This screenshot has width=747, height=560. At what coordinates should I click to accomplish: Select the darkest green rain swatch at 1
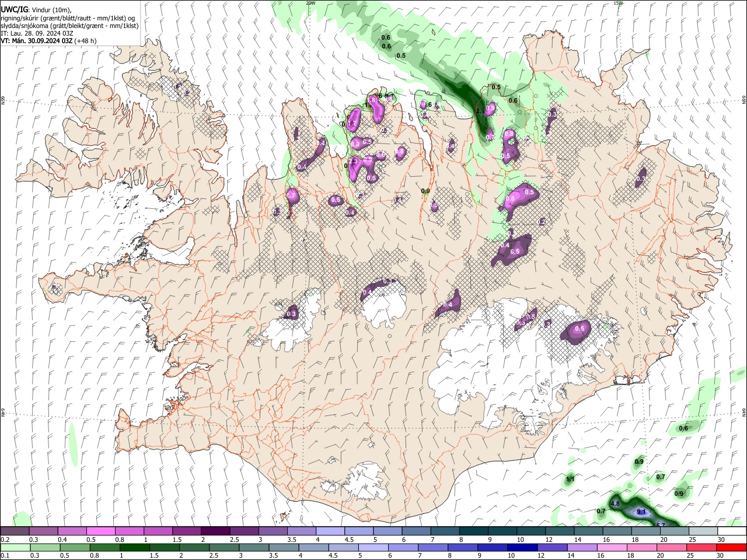click(x=134, y=547)
